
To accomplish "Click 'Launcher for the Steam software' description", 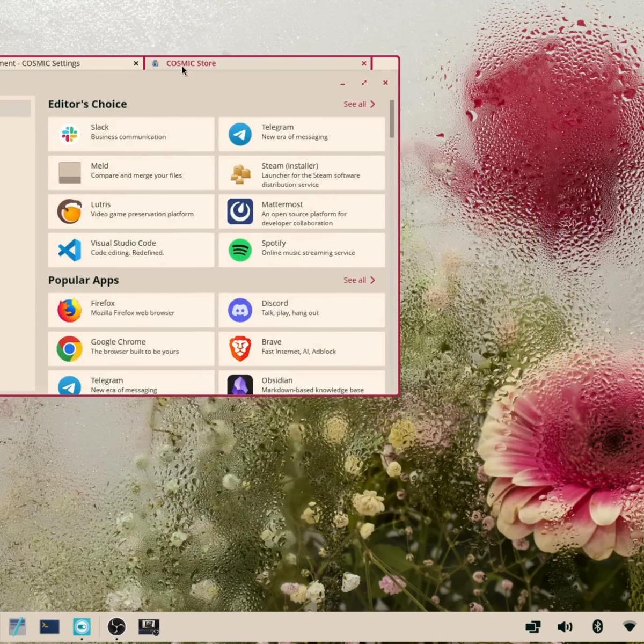I will [x=311, y=175].
